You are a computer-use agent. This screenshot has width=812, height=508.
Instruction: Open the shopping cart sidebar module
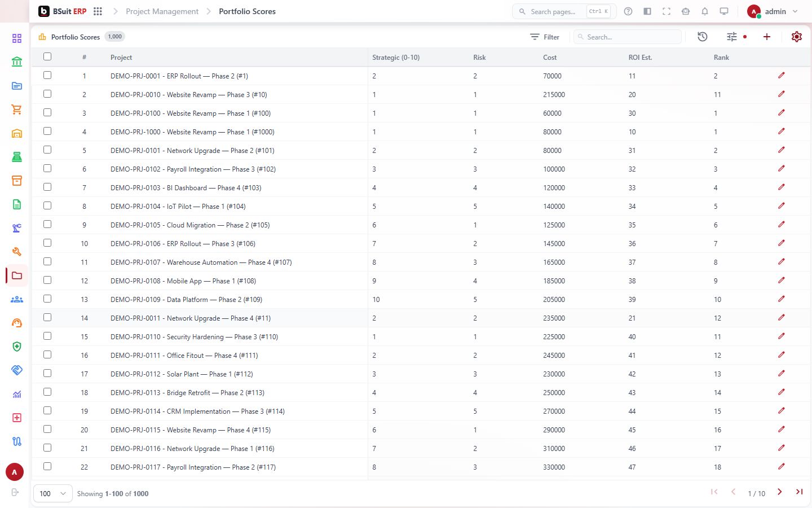[17, 110]
